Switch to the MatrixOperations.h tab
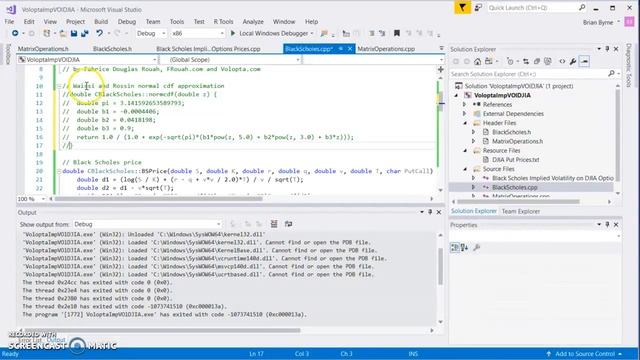 click(43, 49)
